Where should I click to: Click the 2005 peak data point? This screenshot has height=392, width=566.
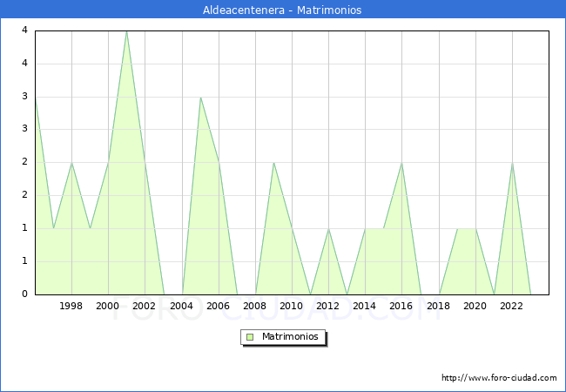(x=200, y=98)
